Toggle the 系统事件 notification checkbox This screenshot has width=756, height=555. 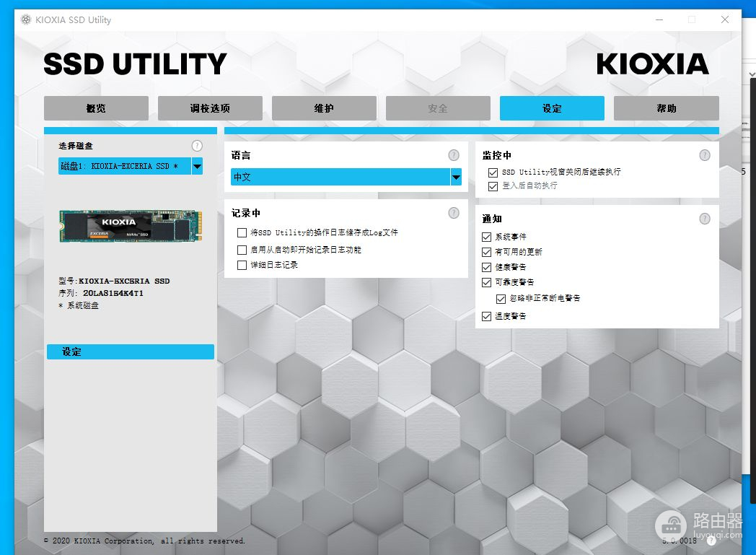tap(487, 237)
